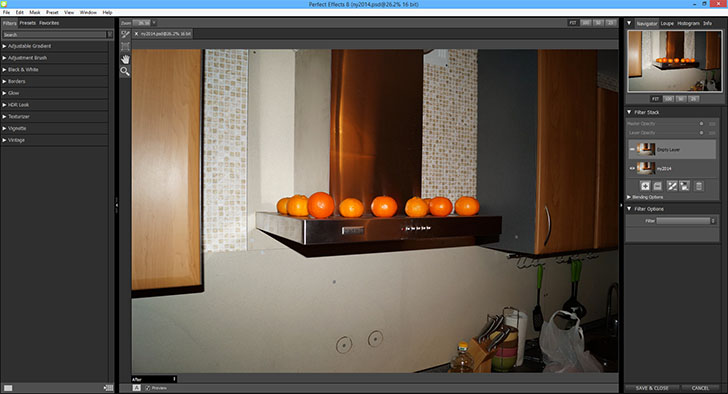Collapse the left filter panel handle
The width and height of the screenshot is (728, 394).
pos(116,205)
